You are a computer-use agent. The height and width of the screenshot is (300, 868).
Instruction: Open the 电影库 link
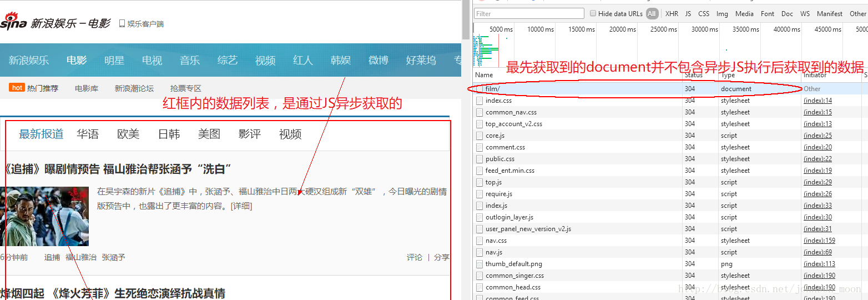(87, 88)
